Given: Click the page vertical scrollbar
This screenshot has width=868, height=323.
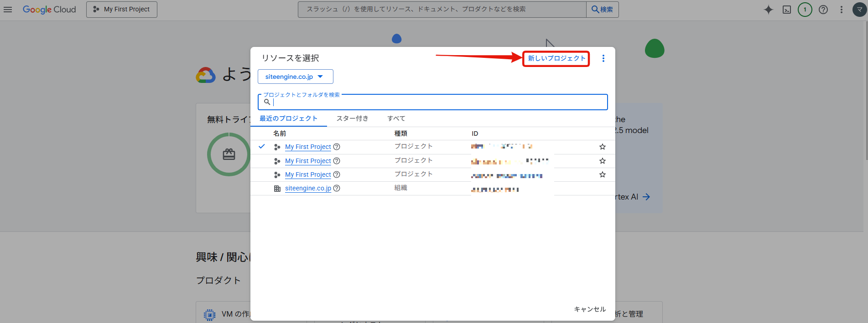Looking at the screenshot, I should [x=866, y=91].
